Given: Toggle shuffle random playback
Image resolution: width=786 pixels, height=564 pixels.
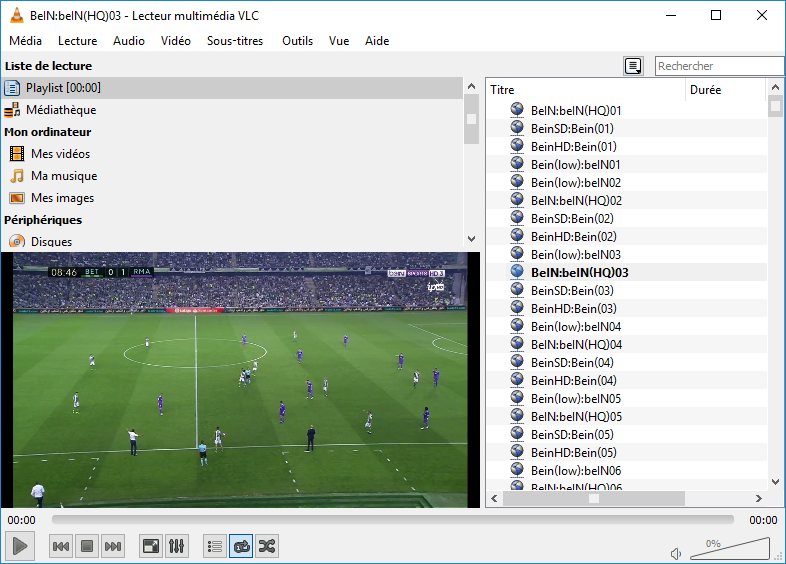Looking at the screenshot, I should point(267,546).
